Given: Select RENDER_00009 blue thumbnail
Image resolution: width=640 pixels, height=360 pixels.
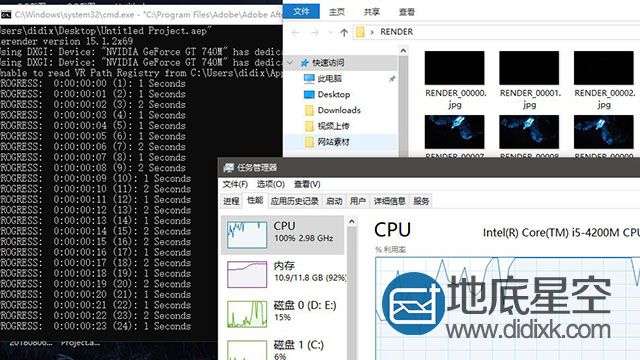Looking at the screenshot, I should click(x=603, y=132).
